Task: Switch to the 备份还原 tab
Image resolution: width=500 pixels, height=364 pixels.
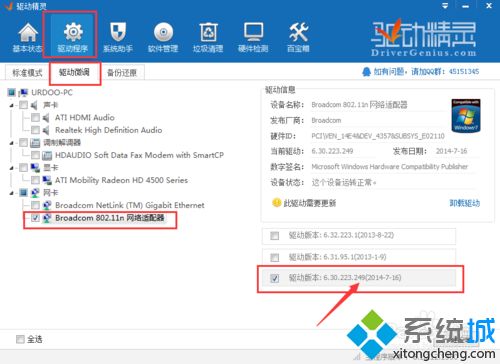Action: (122, 73)
